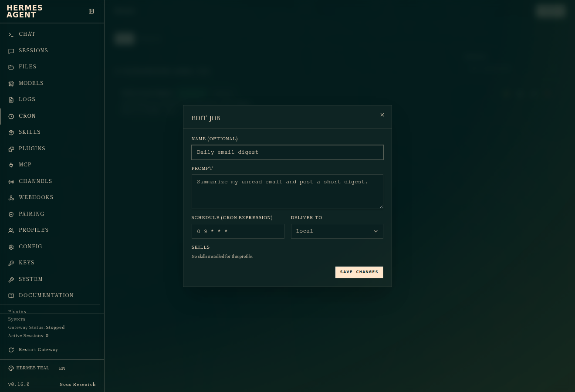Viewport: 575px width, 392px height.
Task: Click the Hermes Agent logo
Action: [24, 11]
